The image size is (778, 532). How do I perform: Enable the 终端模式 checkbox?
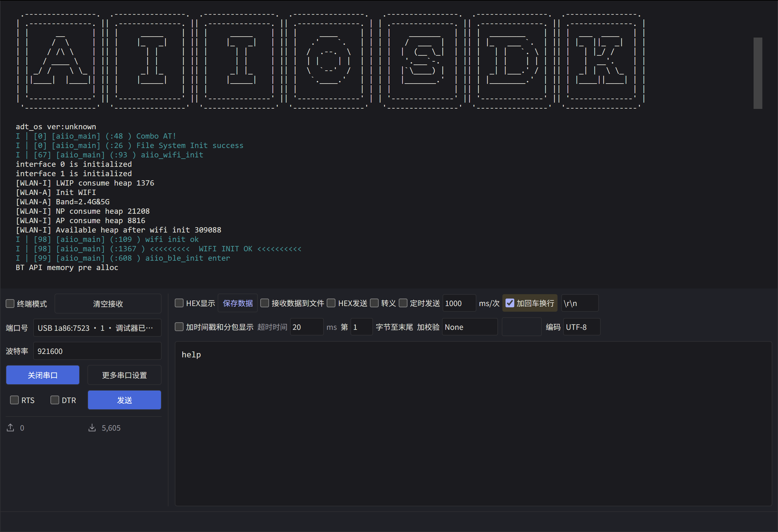[10, 304]
